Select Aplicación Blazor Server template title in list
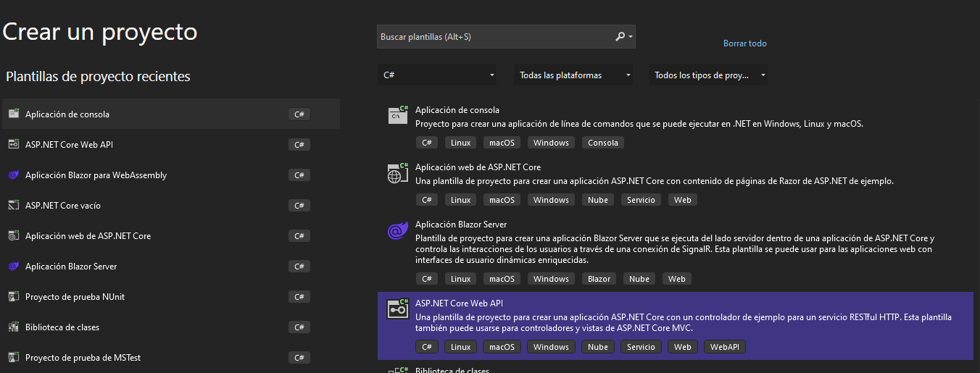Image resolution: width=980 pixels, height=373 pixels. tap(461, 225)
